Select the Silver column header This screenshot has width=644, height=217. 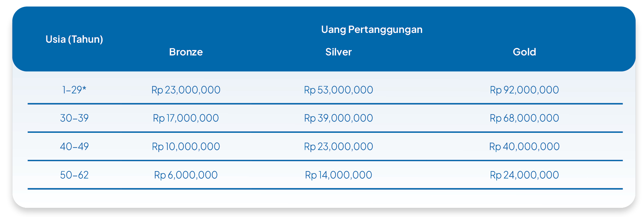(338, 52)
